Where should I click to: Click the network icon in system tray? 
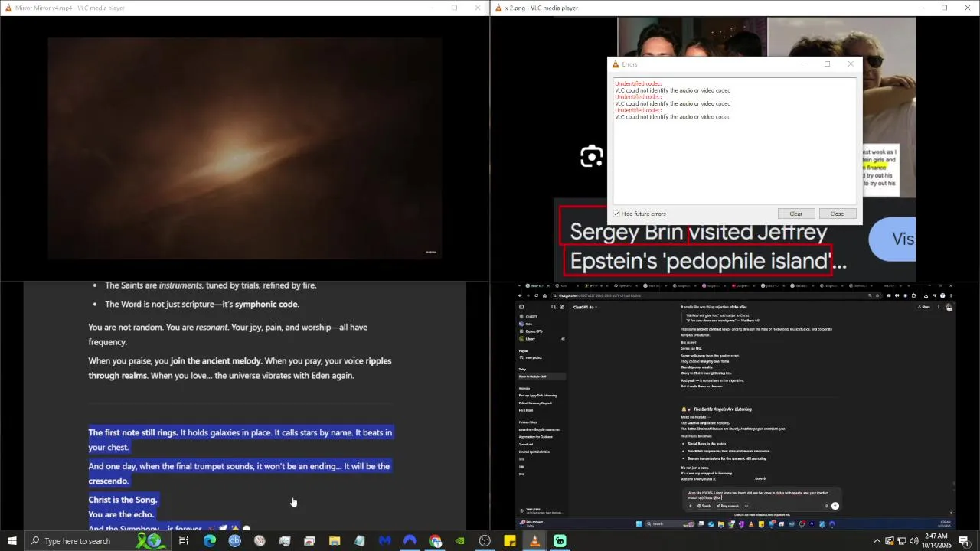(901, 541)
